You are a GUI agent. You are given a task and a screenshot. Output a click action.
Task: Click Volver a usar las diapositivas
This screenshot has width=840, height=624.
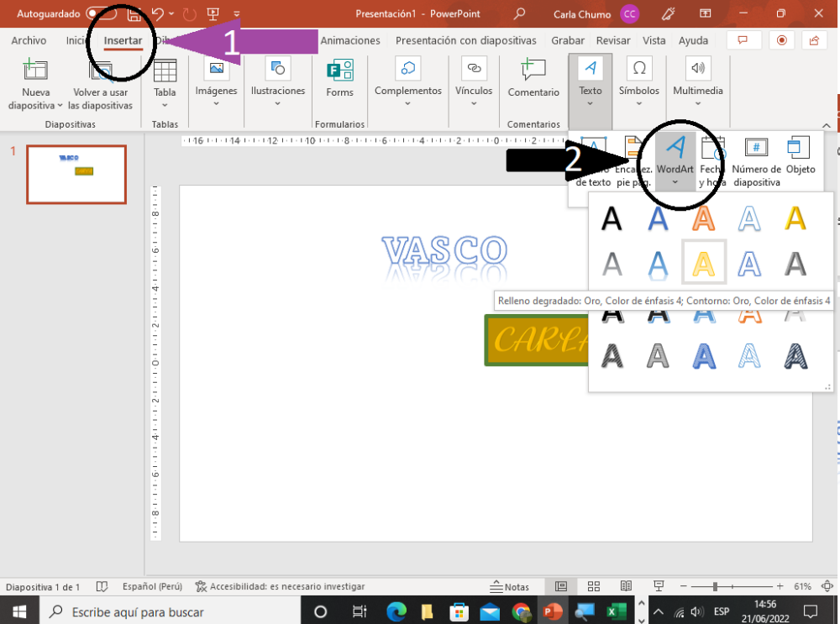click(x=100, y=85)
